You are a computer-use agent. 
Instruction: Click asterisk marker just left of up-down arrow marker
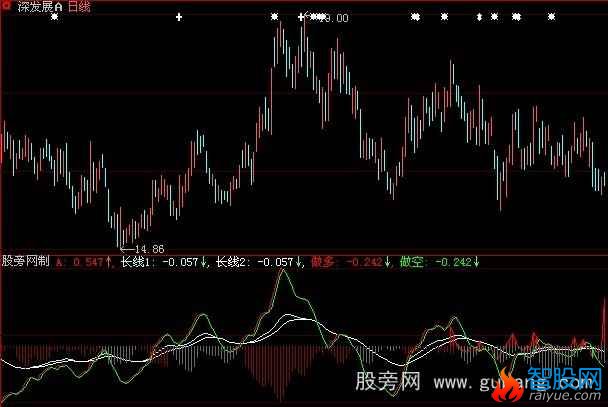coord(444,17)
